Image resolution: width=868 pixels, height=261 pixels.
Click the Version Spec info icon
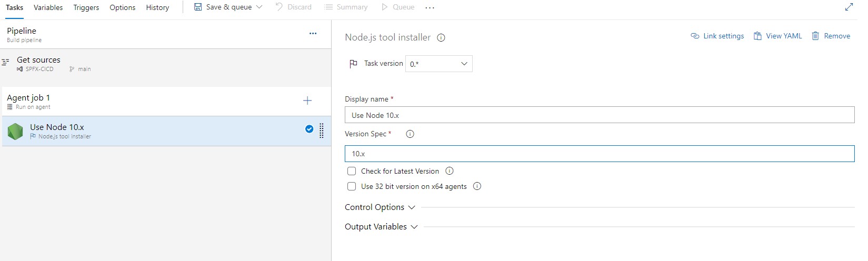[410, 134]
